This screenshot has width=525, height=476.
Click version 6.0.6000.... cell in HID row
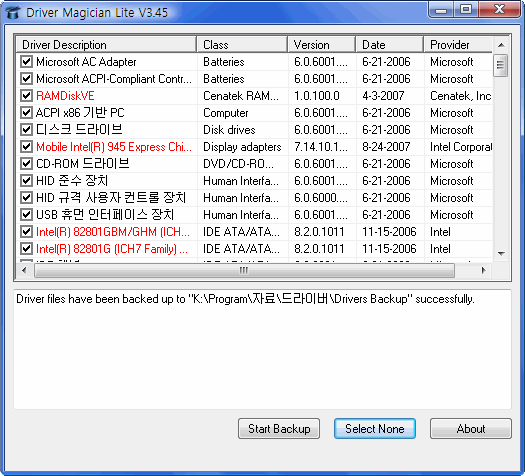point(321,198)
